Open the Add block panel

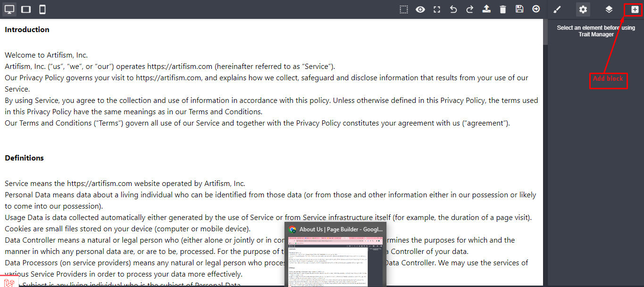635,9
